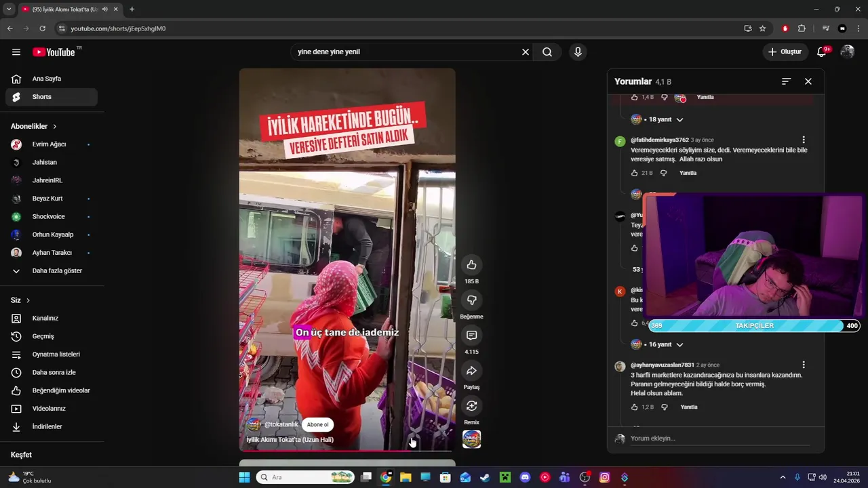
Task: Open Shockvoice subscription channel
Action: tap(52, 217)
